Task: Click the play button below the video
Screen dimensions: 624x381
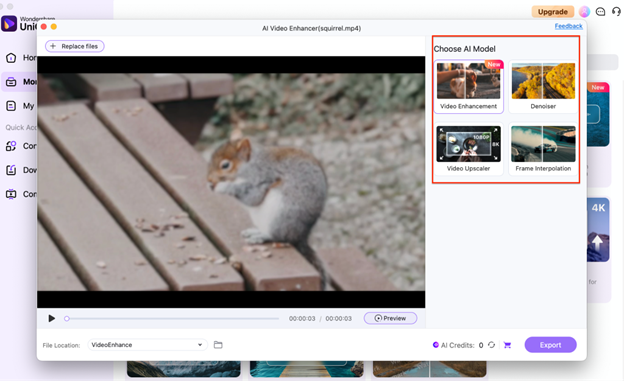Action: (x=52, y=318)
